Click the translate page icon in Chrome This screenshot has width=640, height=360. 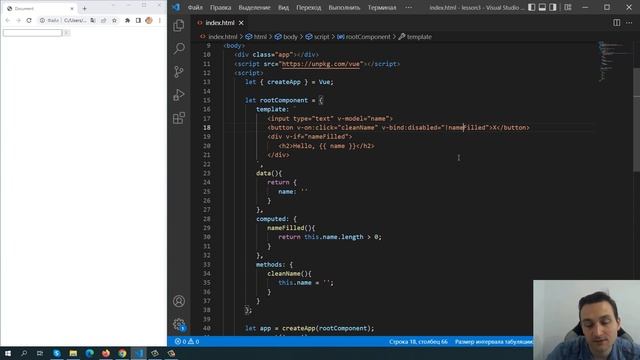(x=93, y=20)
